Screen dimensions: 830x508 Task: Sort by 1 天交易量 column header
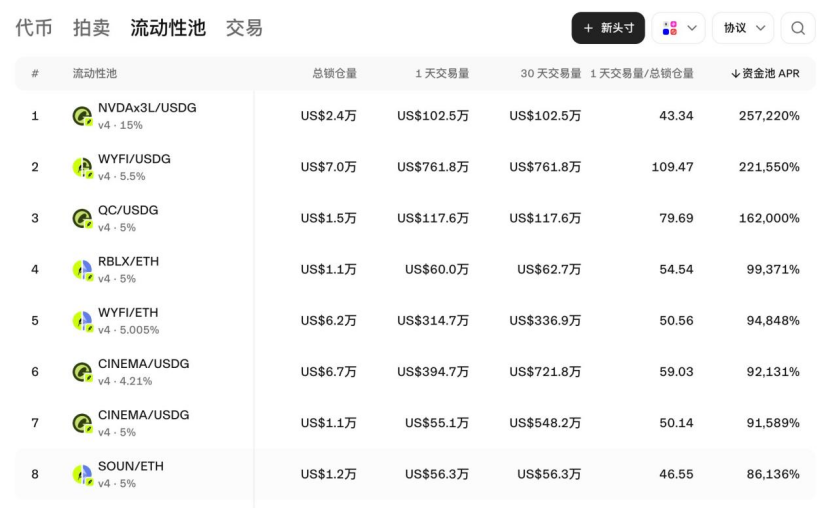click(x=442, y=74)
